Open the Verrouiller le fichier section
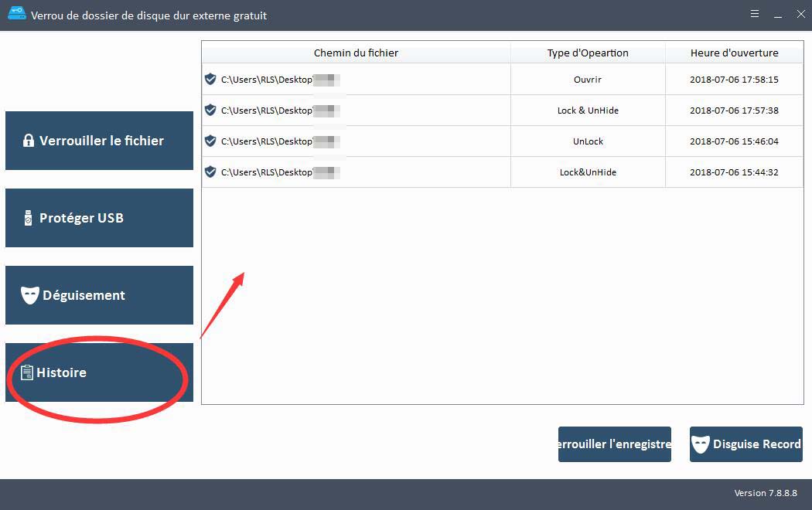812x510 pixels. (x=99, y=140)
